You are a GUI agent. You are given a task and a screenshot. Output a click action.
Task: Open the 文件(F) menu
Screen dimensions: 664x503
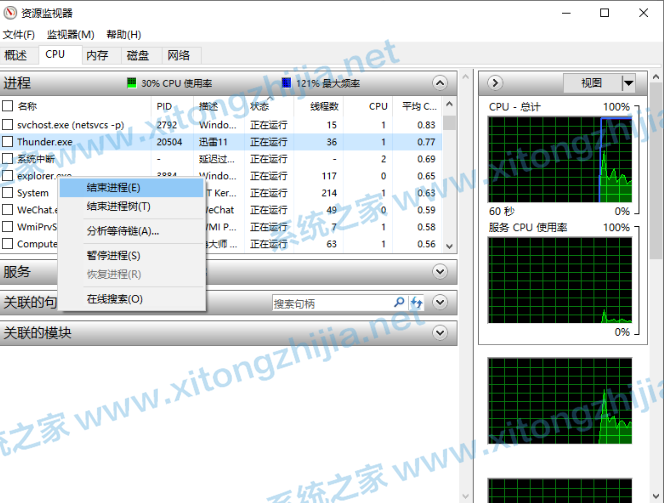(18, 34)
